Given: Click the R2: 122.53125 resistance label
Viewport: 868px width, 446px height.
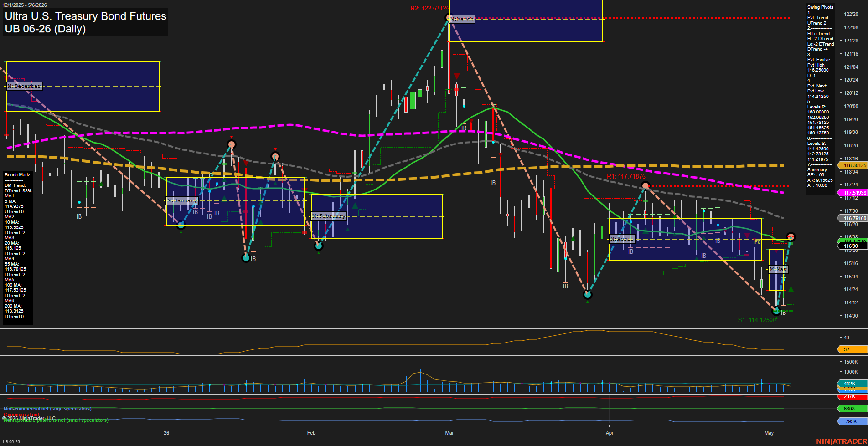Looking at the screenshot, I should (429, 8).
